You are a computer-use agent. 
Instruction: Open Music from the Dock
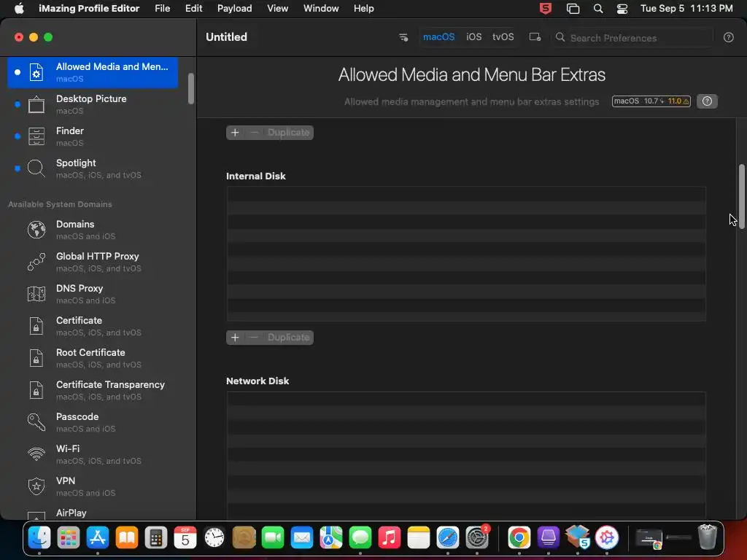coord(390,537)
